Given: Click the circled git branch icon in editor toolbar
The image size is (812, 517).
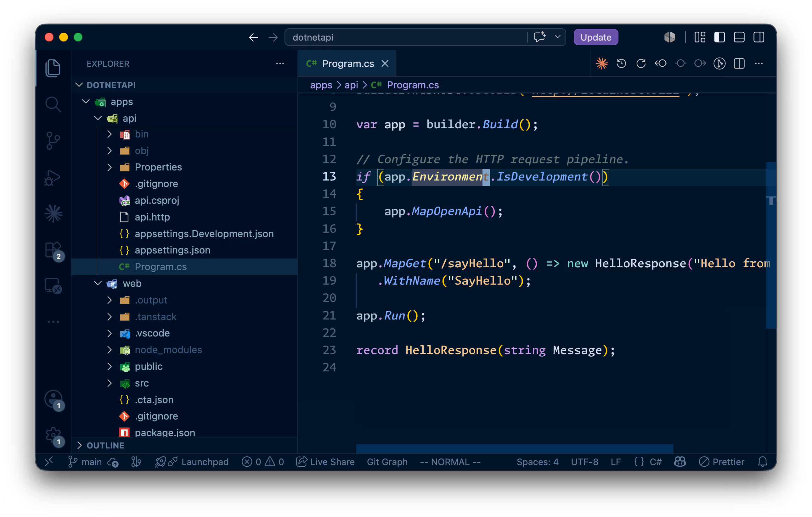Looking at the screenshot, I should pos(719,63).
